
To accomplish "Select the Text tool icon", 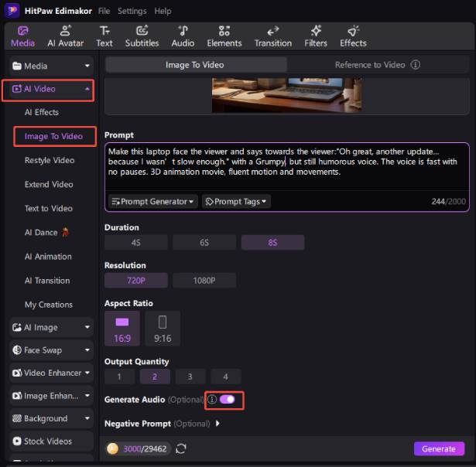I will (x=104, y=31).
